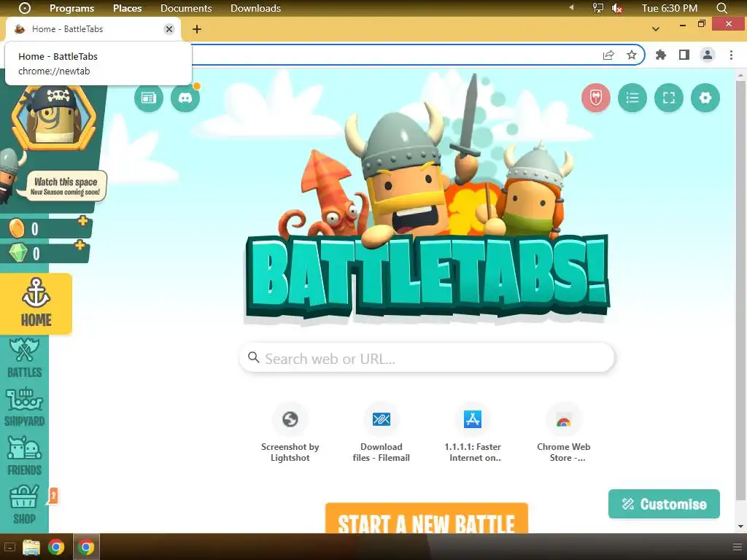This screenshot has height=560, width=747.
Task: Open BattleTabs settings gear
Action: (x=705, y=98)
